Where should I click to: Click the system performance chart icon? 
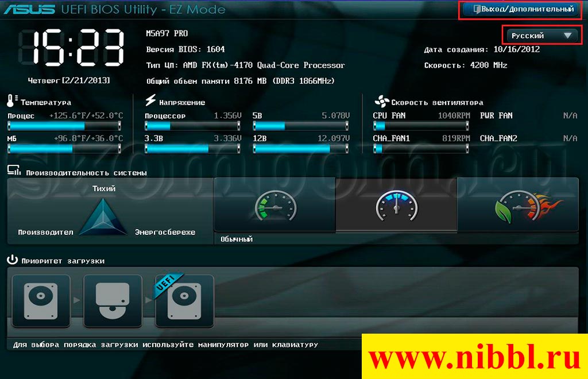(14, 171)
